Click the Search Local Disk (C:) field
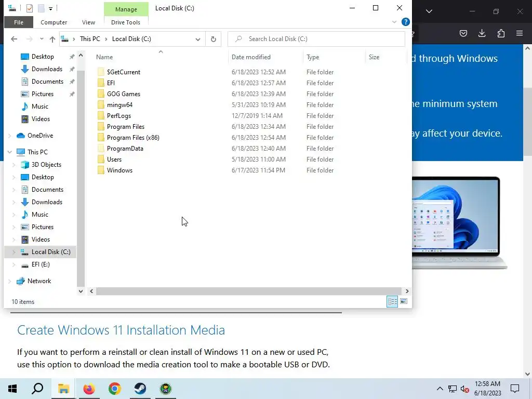This screenshot has height=399, width=532. point(316,39)
